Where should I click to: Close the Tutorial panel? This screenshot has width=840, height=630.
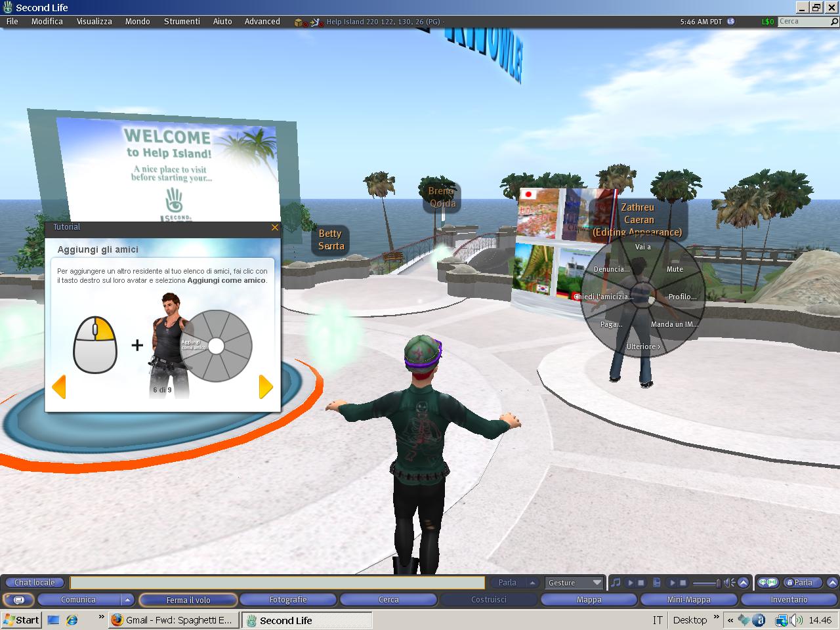[x=275, y=227]
